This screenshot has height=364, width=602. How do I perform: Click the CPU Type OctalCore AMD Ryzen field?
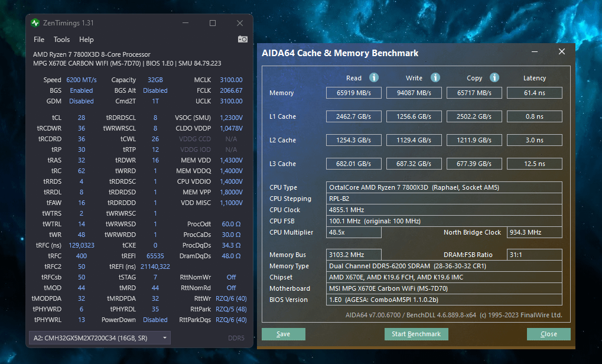(x=444, y=187)
